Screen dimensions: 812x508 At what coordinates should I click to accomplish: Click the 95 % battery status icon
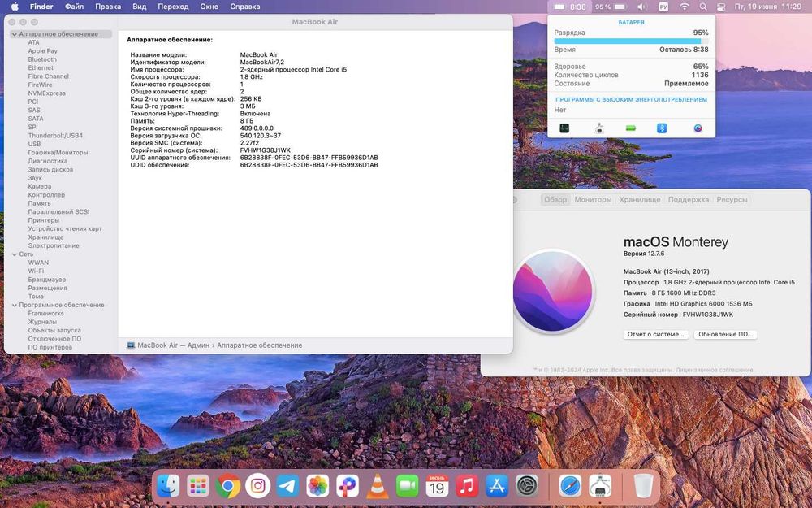tap(611, 7)
